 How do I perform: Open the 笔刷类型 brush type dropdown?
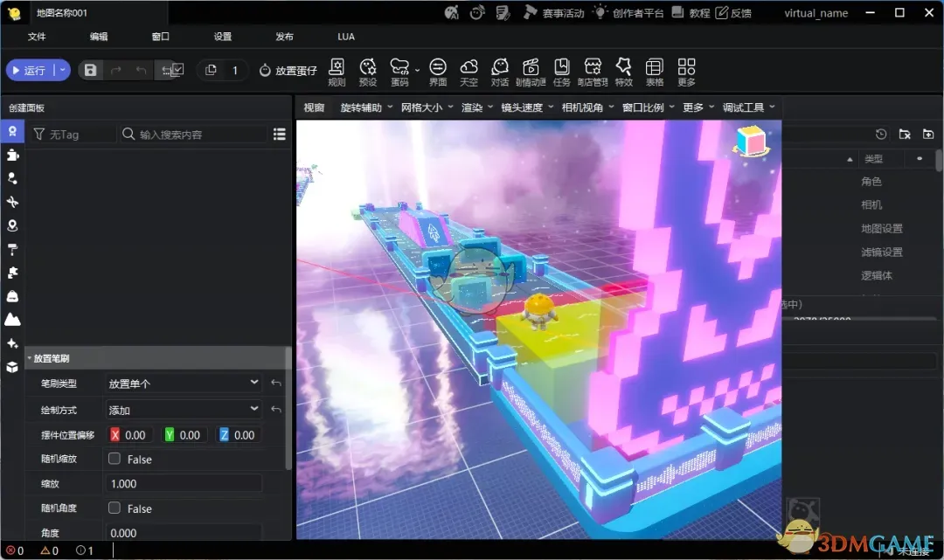tap(183, 384)
